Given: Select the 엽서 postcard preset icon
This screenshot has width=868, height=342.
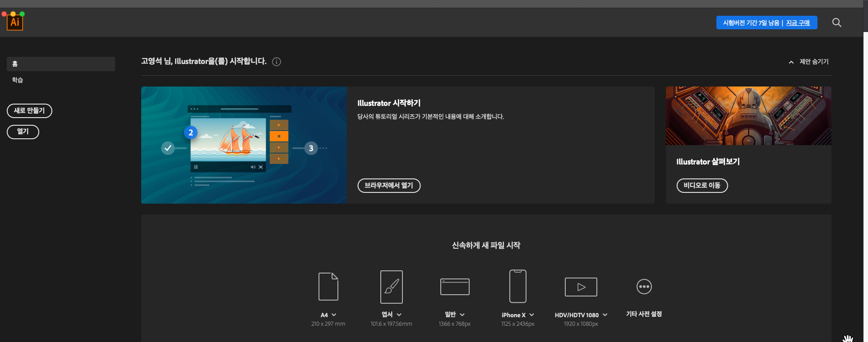Looking at the screenshot, I should click(x=392, y=287).
